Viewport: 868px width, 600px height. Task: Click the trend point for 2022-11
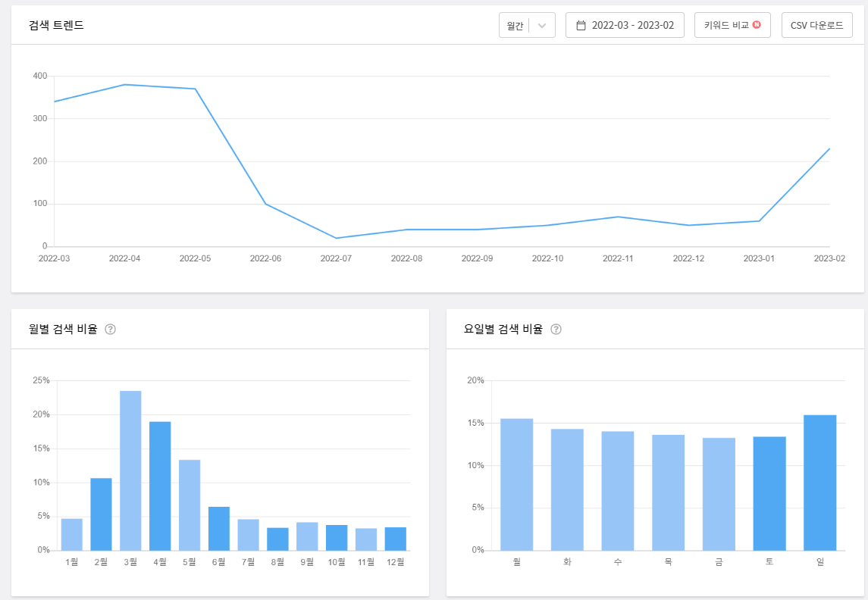click(x=617, y=216)
